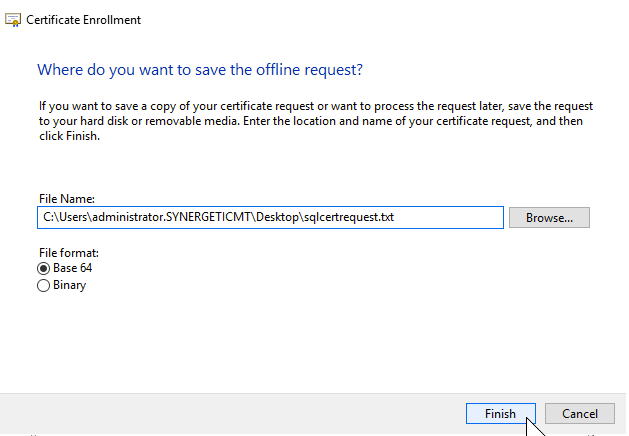Cancel the certificate enrollment wizard

[580, 414]
